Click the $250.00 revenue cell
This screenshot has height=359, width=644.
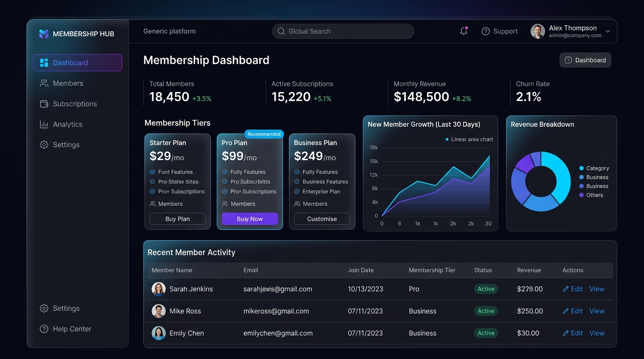(530, 311)
